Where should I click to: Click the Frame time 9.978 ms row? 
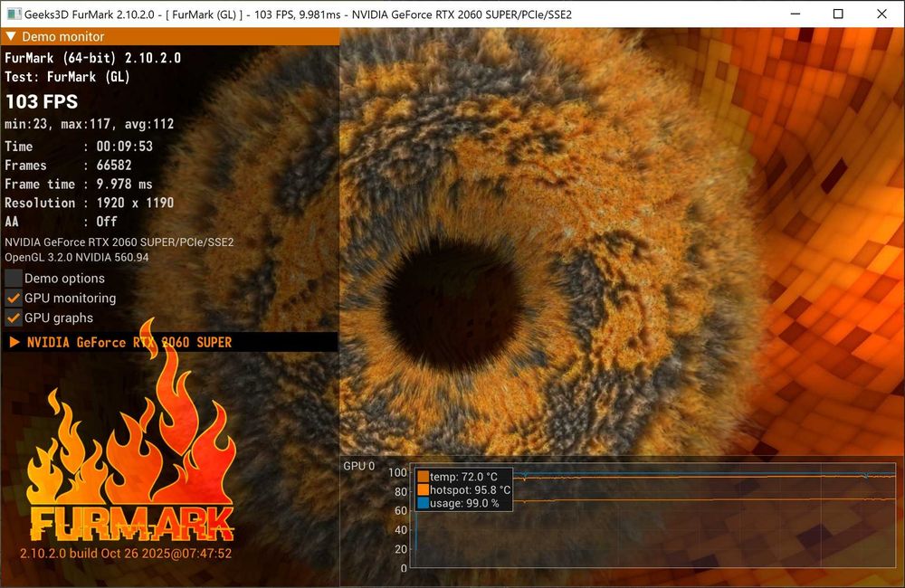pos(79,184)
